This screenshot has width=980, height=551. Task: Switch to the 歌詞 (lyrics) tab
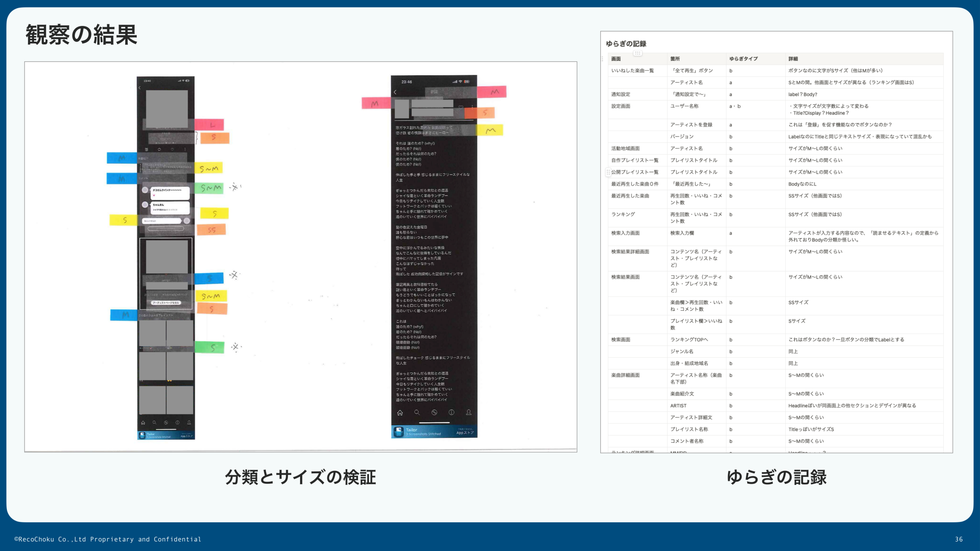pos(434,92)
